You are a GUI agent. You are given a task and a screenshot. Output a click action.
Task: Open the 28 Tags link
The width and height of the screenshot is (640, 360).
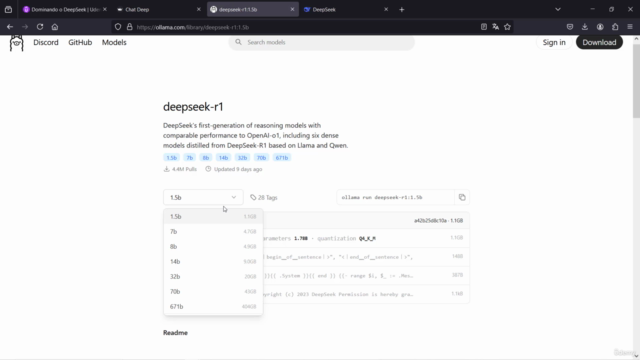click(x=264, y=198)
